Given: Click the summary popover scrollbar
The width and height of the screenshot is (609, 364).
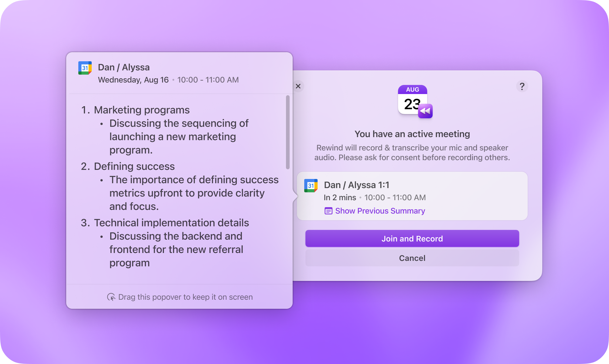Looking at the screenshot, I should point(287,132).
